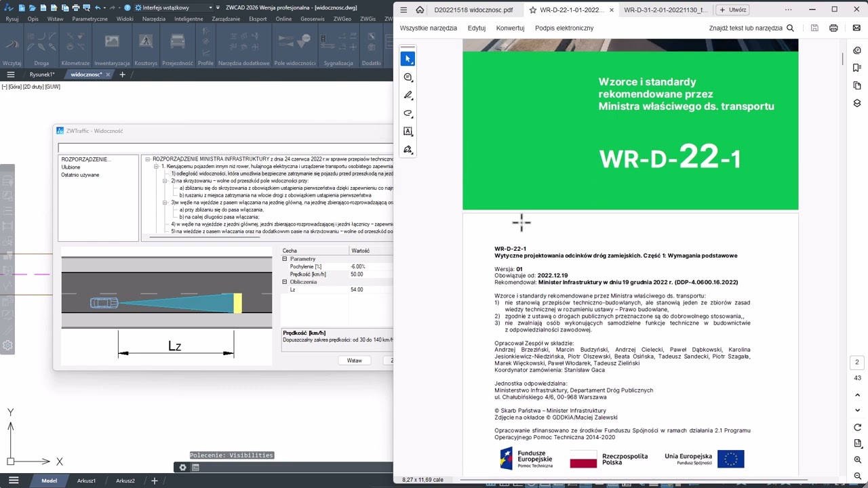The height and width of the screenshot is (488, 868).
Task: Click the Wstaw button in Widoczność dialog
Action: (x=355, y=361)
